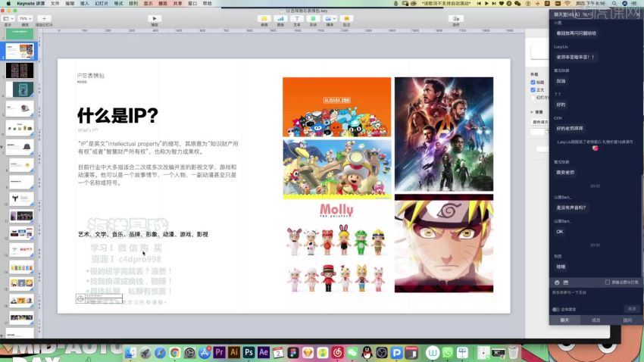Open the Keynote 讲演 application menu

(31, 3)
